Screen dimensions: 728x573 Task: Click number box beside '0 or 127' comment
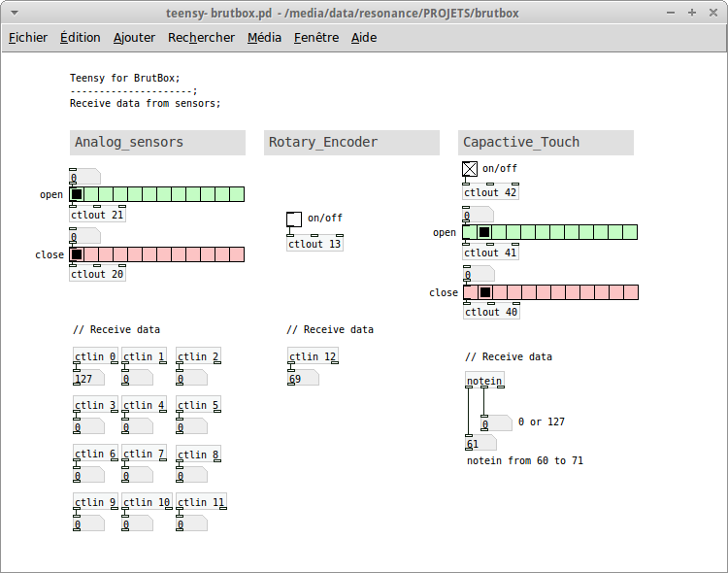pos(496,423)
